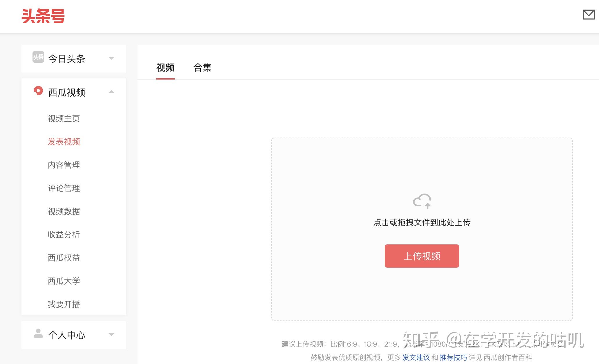
Task: Switch to the 合集 tab
Action: click(x=202, y=68)
